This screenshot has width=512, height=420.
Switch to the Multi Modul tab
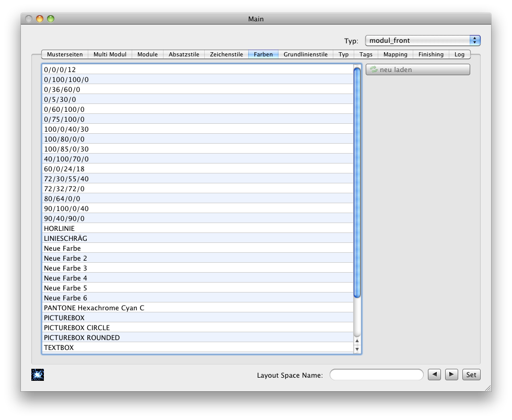coord(110,54)
